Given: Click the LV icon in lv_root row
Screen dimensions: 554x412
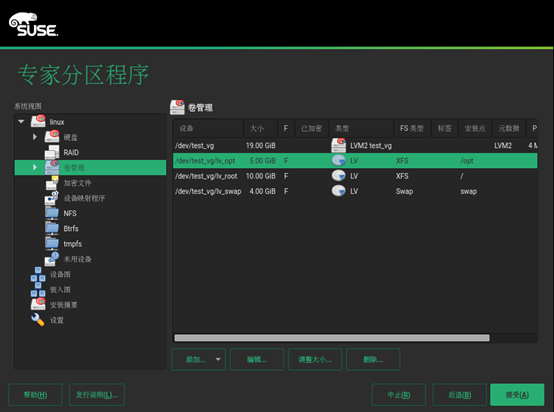Looking at the screenshot, I should [338, 176].
